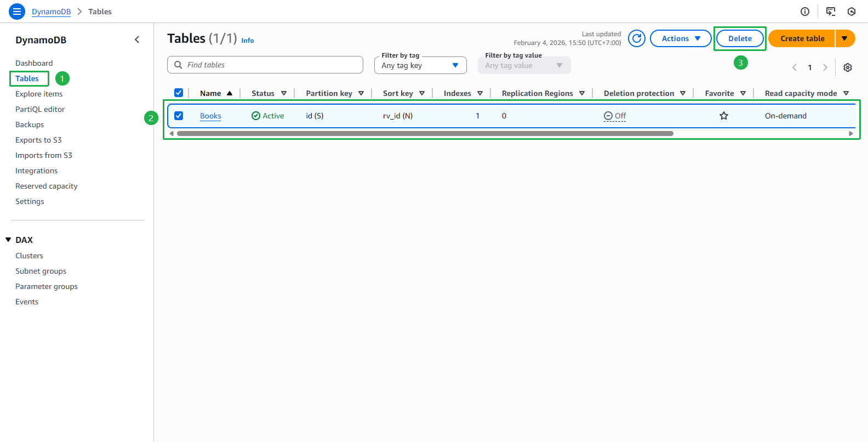This screenshot has height=442, width=868.
Task: Refresh the tables list
Action: click(x=637, y=38)
